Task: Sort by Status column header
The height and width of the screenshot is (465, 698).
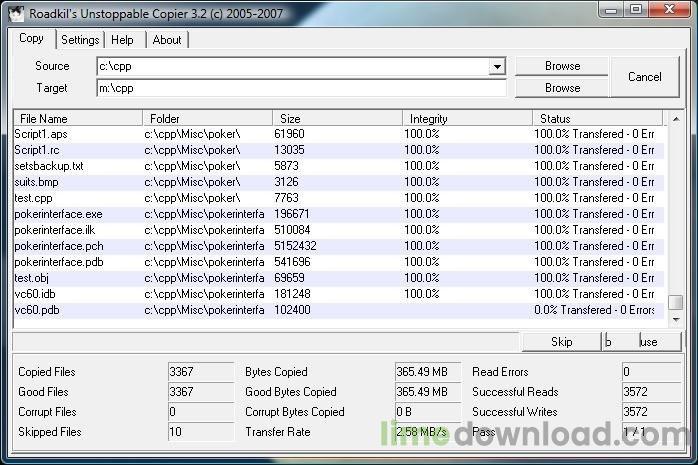Action: (x=598, y=118)
